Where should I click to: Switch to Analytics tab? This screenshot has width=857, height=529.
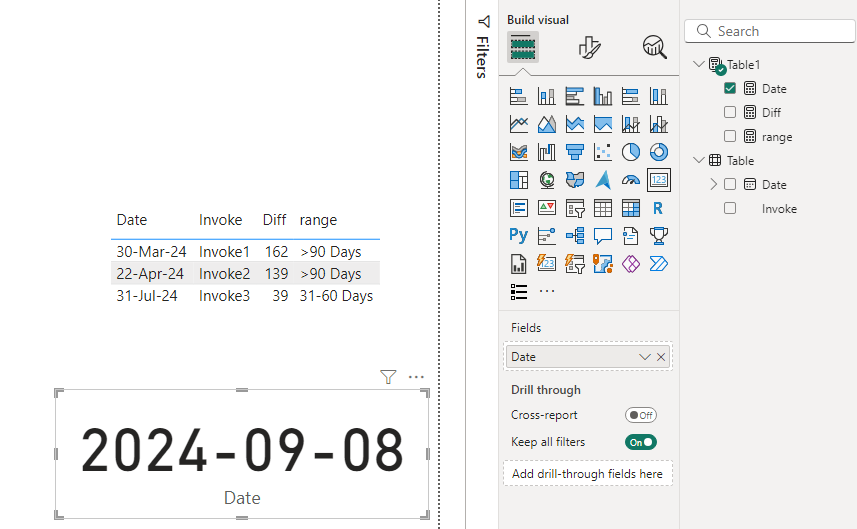tap(654, 47)
